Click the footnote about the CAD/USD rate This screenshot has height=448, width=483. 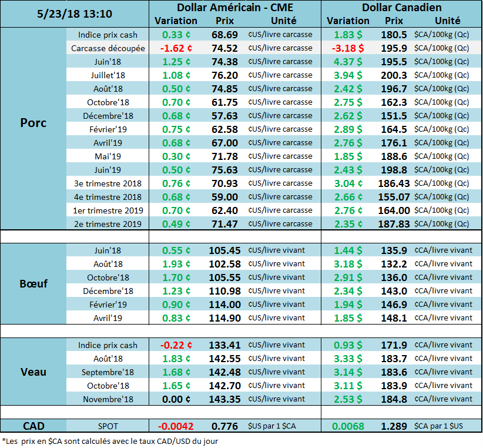[112, 440]
